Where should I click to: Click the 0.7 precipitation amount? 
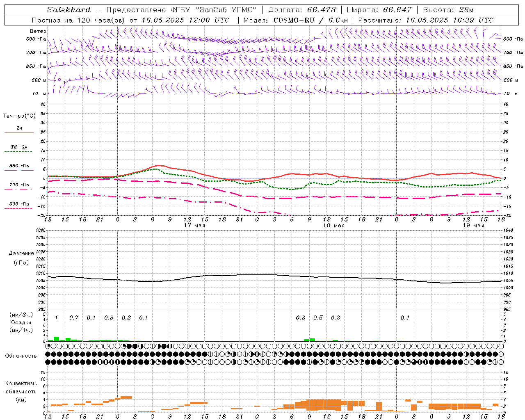pyautogui.click(x=74, y=317)
